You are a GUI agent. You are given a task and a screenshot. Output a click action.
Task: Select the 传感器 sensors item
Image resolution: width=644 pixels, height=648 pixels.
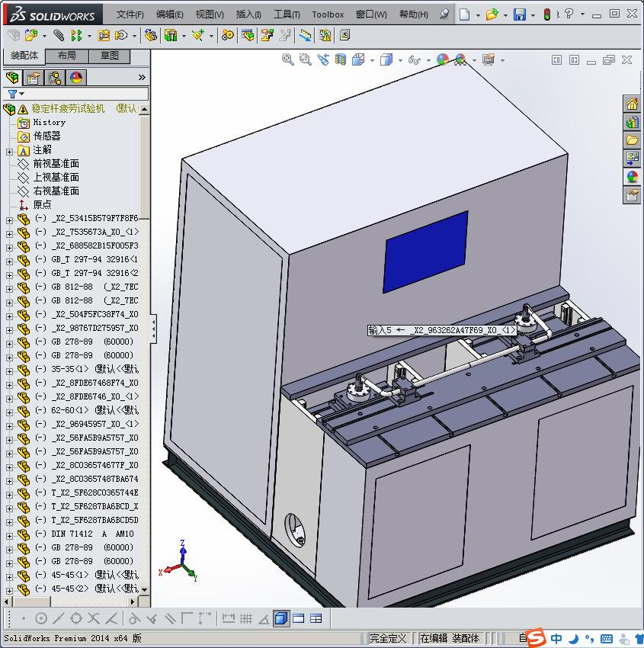point(46,136)
